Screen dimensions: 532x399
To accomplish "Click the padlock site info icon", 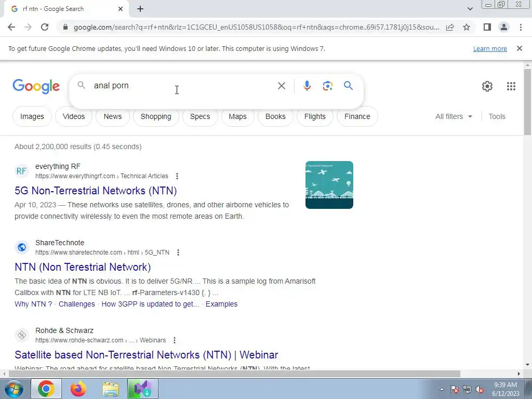I will pos(65,27).
